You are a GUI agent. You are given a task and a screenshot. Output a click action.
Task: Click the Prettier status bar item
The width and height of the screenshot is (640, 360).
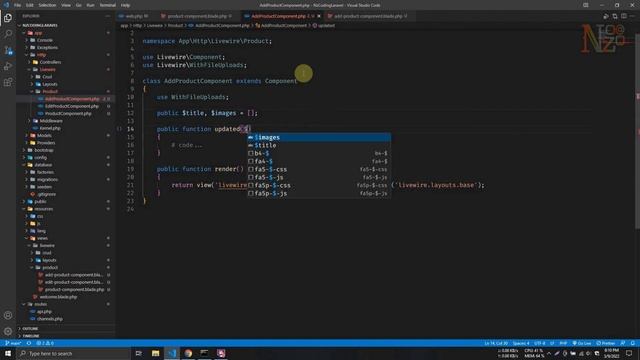click(606, 343)
